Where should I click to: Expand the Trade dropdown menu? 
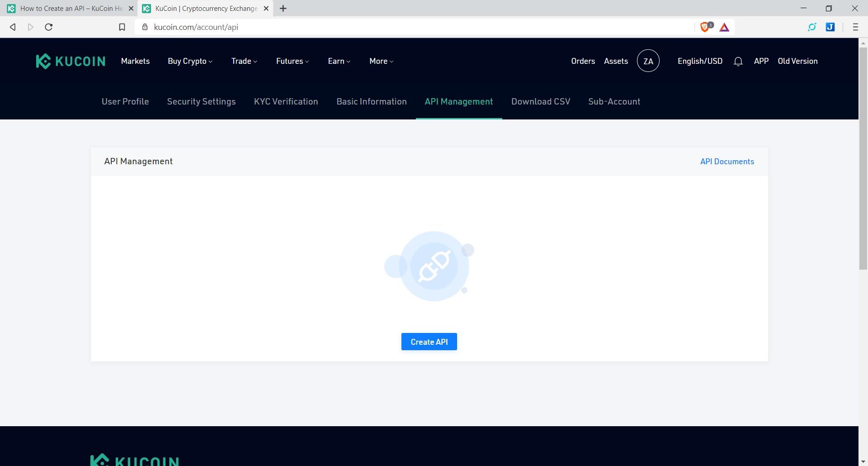click(x=244, y=61)
